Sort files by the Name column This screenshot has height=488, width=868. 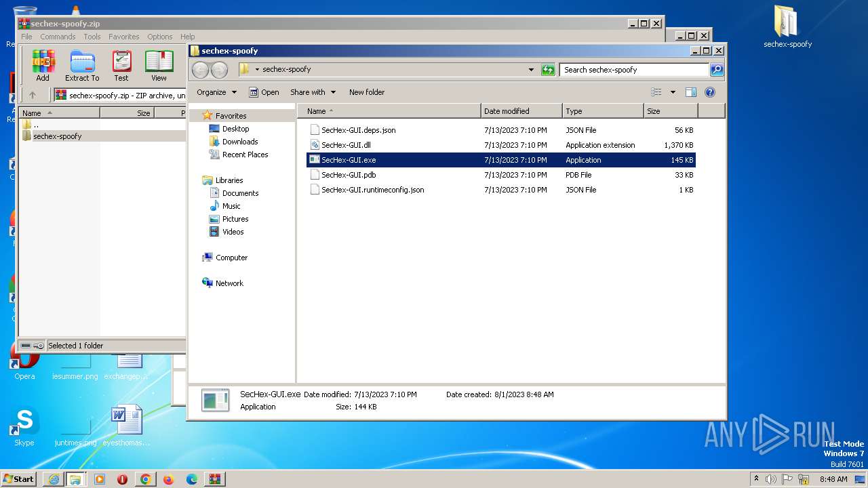(x=389, y=111)
